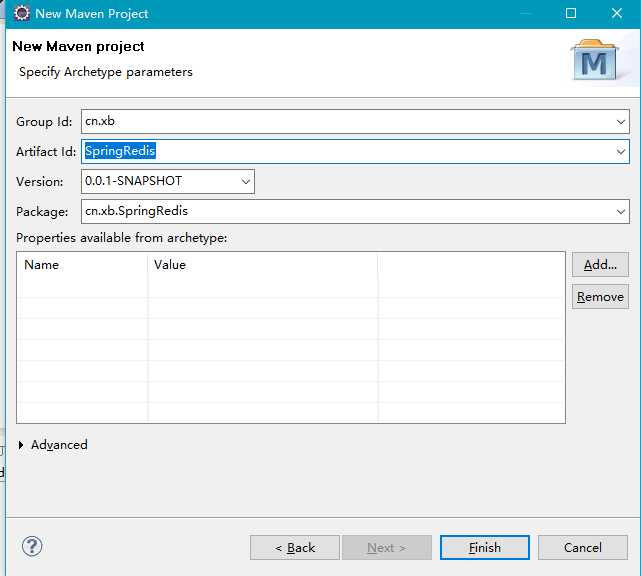The image size is (641, 576).
Task: Open the help question mark icon
Action: [32, 546]
